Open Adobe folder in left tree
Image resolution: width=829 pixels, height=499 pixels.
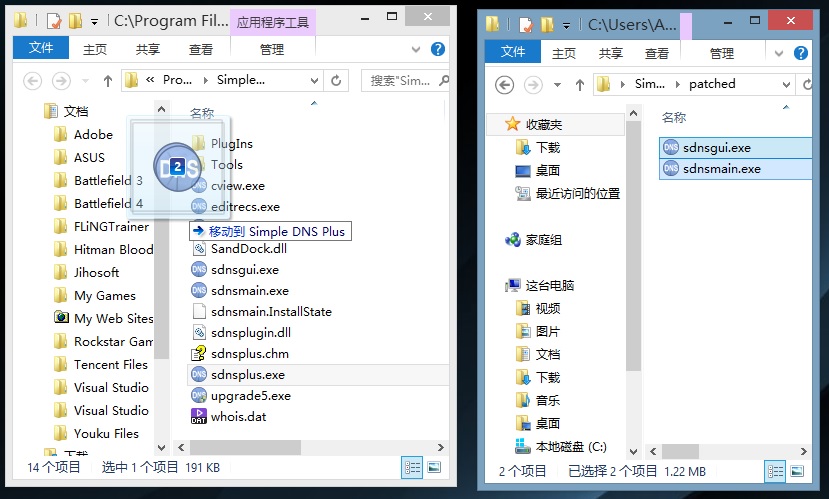[84, 135]
